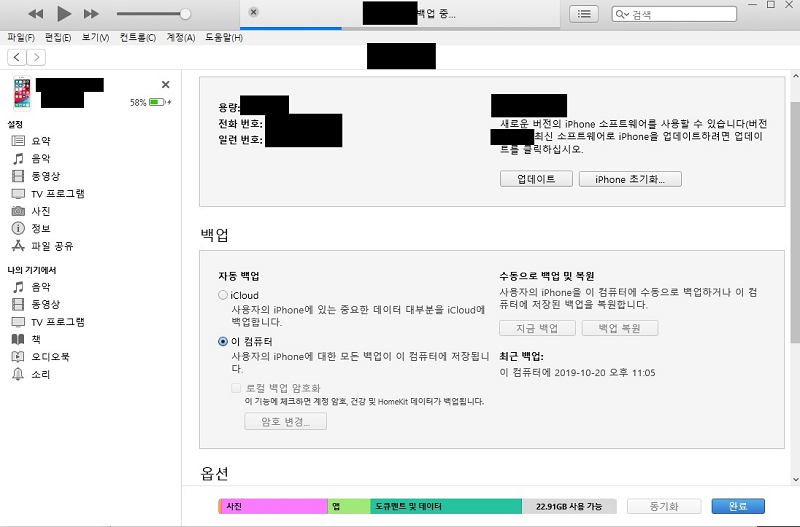Click the vertical scrollbar thumb

coord(795,222)
